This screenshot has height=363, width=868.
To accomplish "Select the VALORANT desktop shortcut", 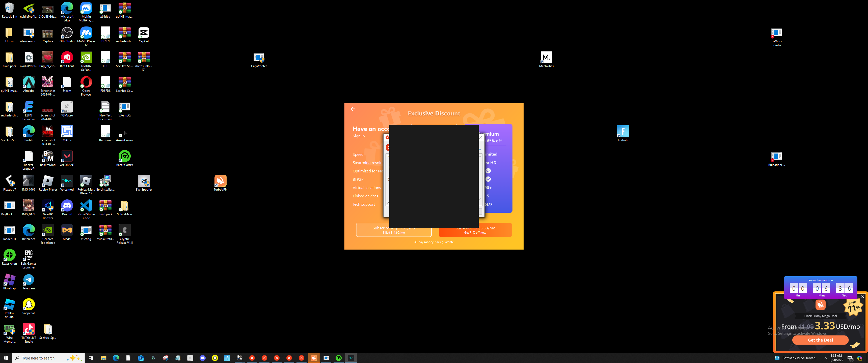I will coord(67,157).
